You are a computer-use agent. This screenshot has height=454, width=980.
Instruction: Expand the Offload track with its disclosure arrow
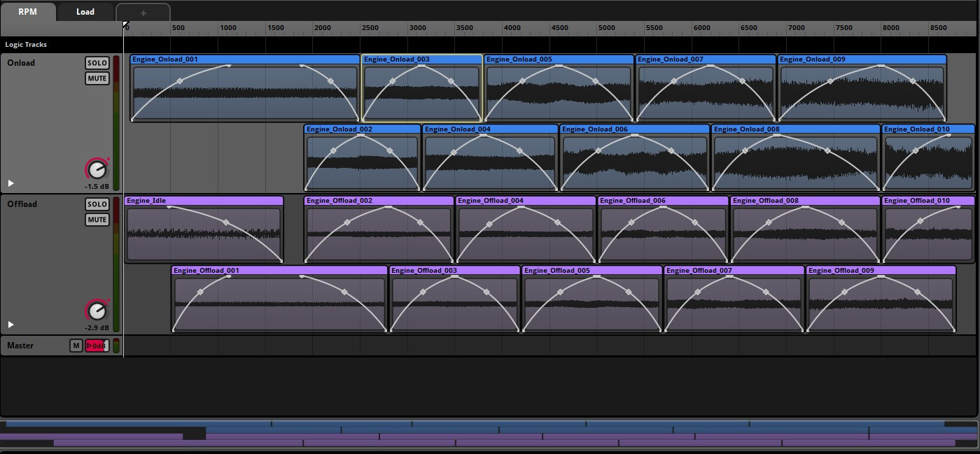10,324
